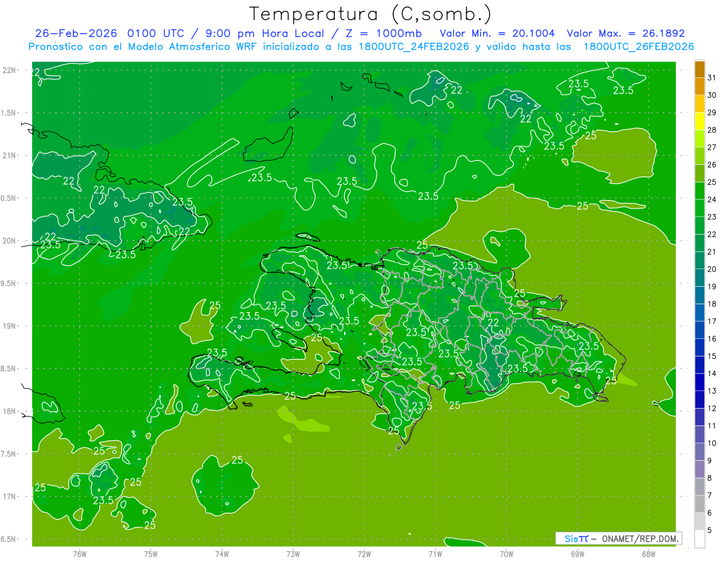Click the blue legend swatch between 16 and 17
The width and height of the screenshot is (728, 562).
click(x=699, y=330)
